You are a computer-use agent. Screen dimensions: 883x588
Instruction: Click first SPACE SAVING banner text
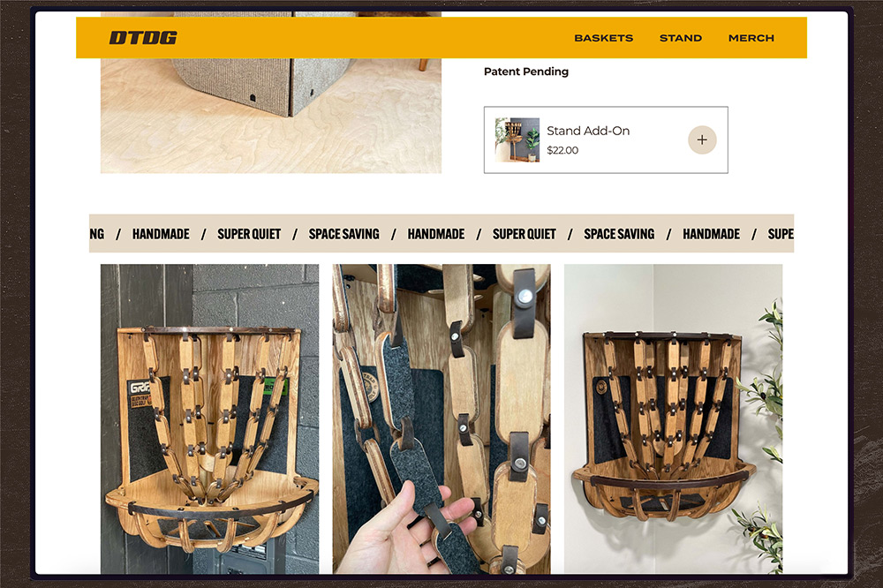(344, 234)
